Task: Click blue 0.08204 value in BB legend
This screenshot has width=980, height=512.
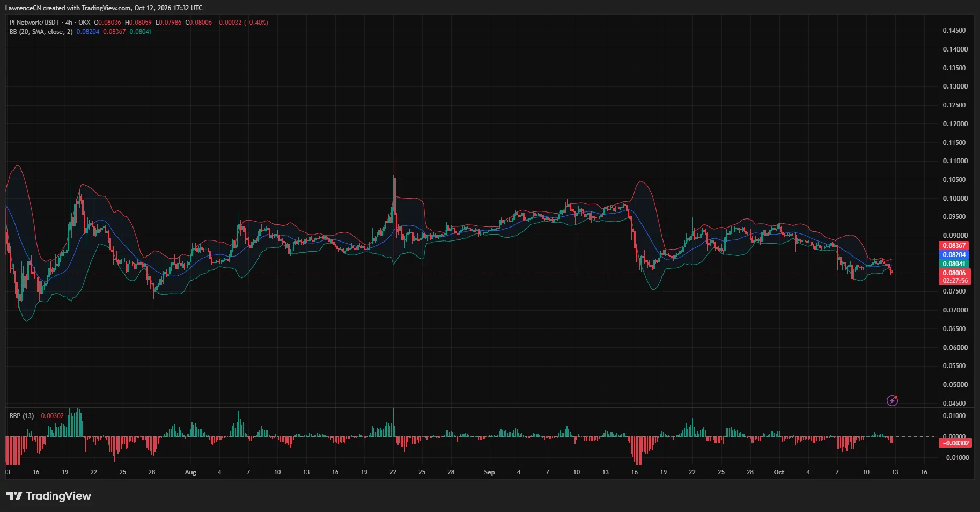Action: 88,32
